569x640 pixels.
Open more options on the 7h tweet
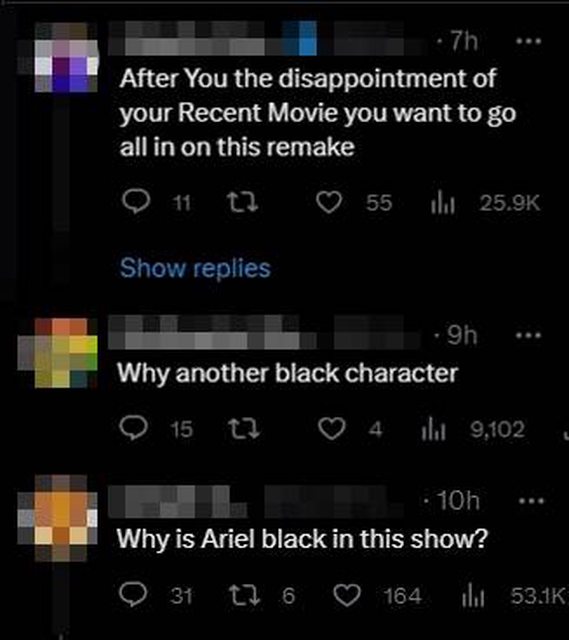coord(528,41)
